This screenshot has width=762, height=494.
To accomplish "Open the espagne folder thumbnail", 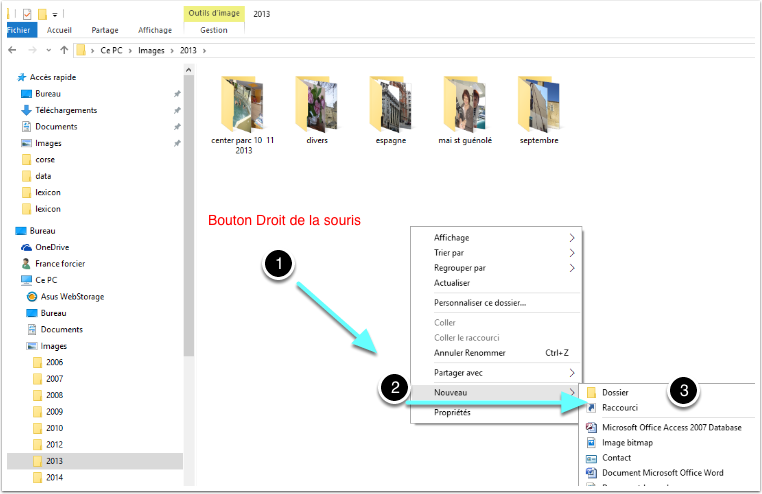I will point(391,108).
